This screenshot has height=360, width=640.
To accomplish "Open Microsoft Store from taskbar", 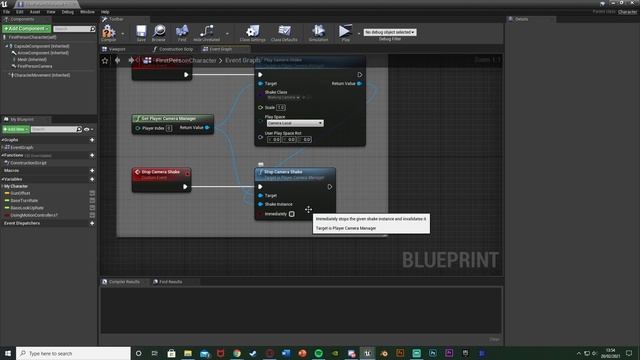I will point(171,353).
